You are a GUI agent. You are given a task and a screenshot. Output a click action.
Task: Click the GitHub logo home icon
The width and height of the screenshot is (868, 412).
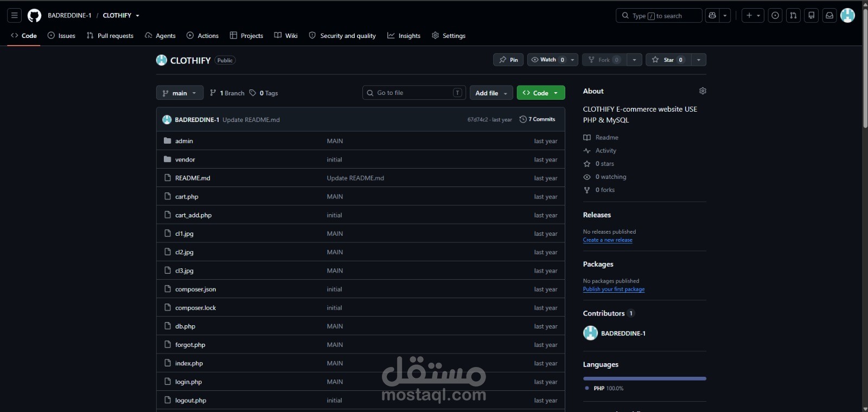(34, 16)
